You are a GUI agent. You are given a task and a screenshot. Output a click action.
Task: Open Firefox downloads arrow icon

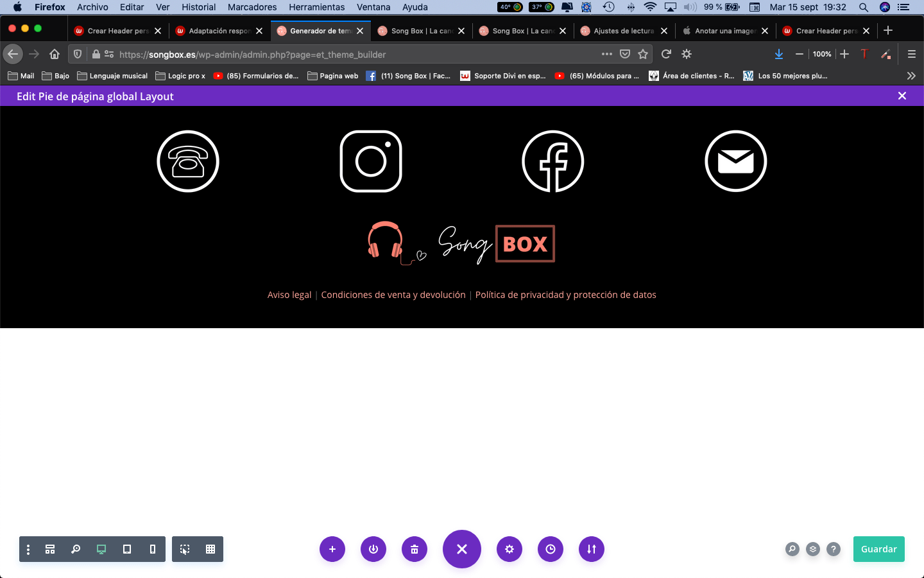click(x=779, y=54)
